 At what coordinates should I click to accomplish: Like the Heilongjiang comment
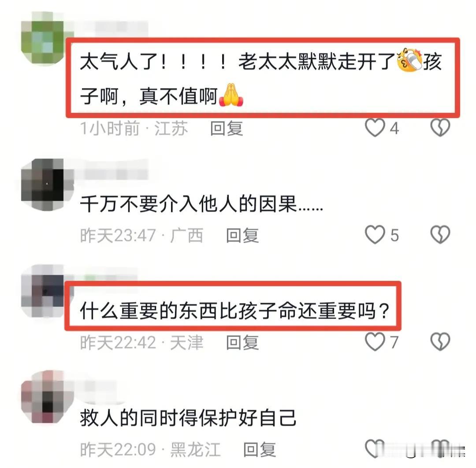point(375,449)
